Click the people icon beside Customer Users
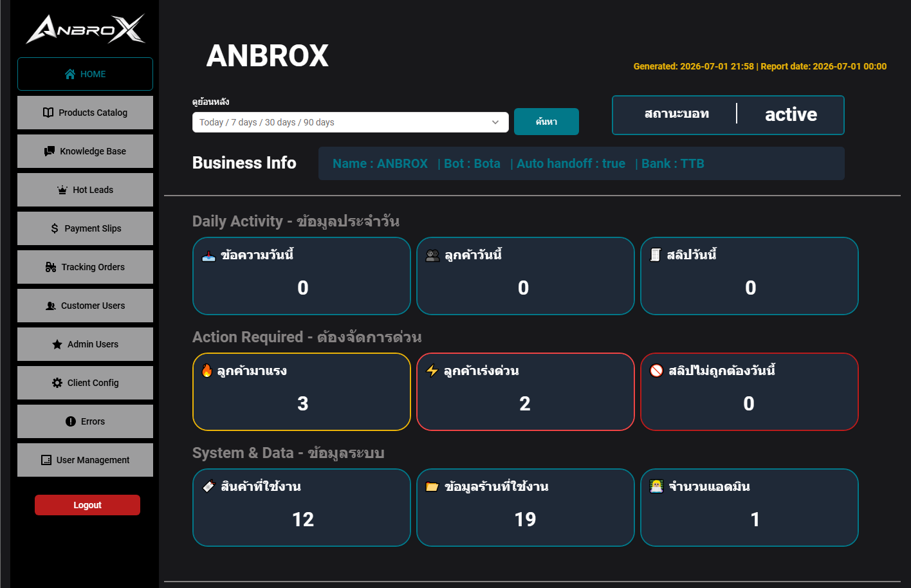911x588 pixels. pos(51,306)
